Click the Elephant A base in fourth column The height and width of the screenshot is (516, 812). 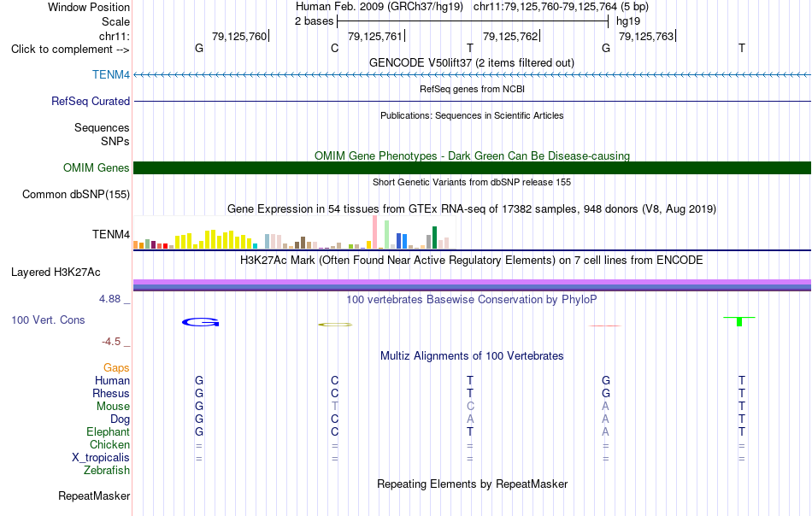[605, 431]
